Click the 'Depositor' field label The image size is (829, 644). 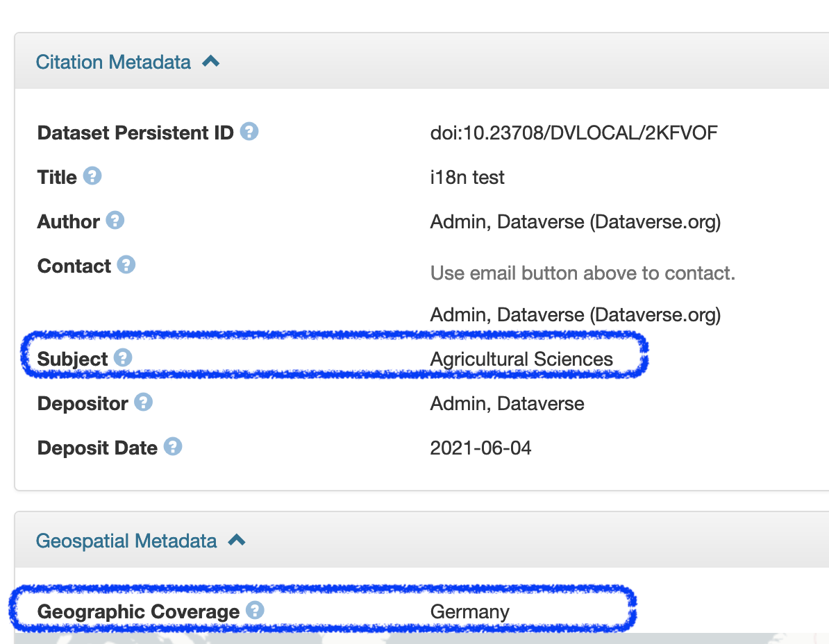pos(83,404)
